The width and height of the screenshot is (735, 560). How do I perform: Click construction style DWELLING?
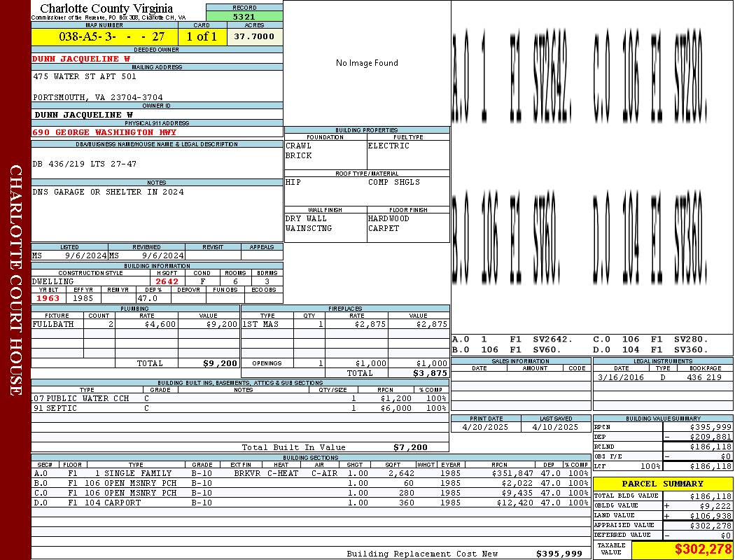53,281
